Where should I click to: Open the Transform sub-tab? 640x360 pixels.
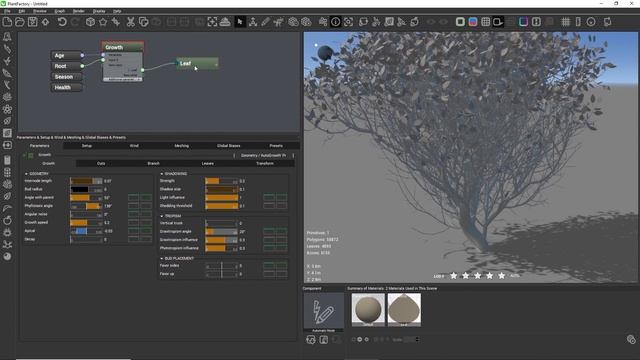click(x=265, y=163)
